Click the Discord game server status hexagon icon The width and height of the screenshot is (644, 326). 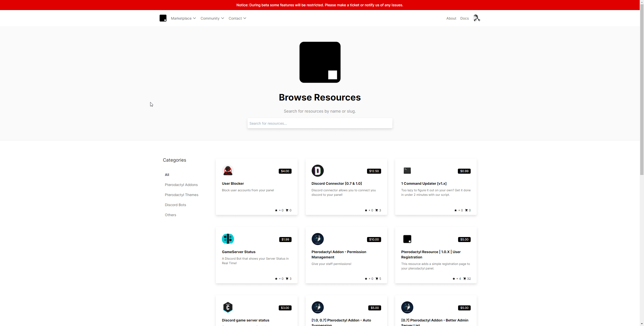point(228,307)
